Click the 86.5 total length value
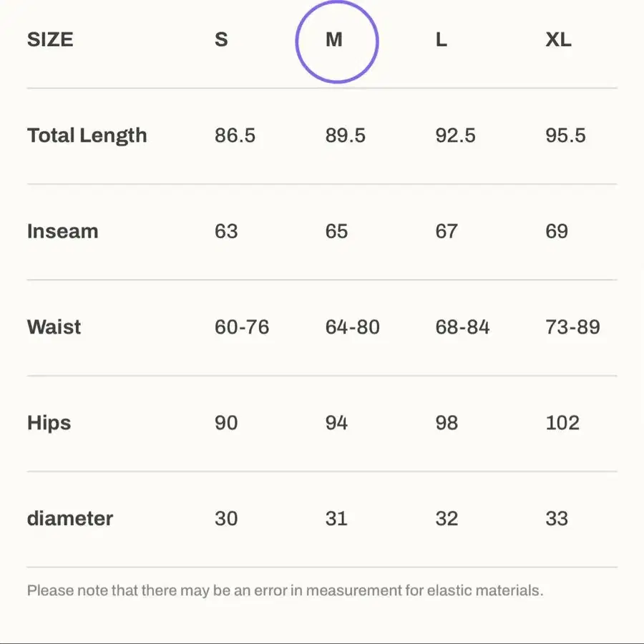644x644 pixels. point(235,135)
